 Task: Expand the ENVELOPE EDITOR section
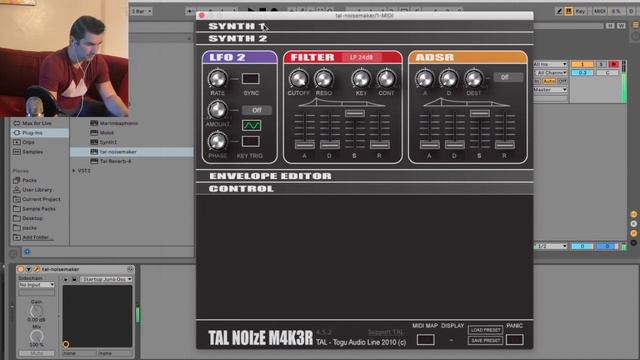tap(364, 176)
